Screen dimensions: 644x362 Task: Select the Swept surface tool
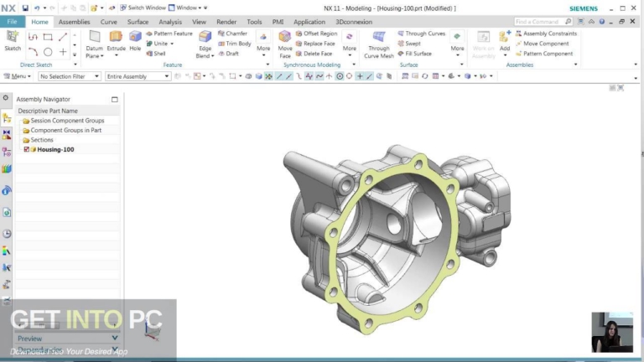[x=409, y=43]
